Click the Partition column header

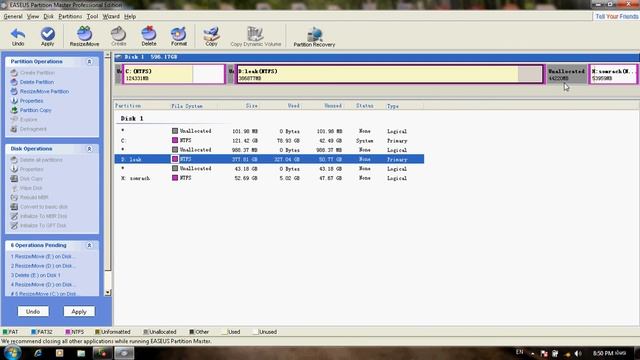point(128,106)
